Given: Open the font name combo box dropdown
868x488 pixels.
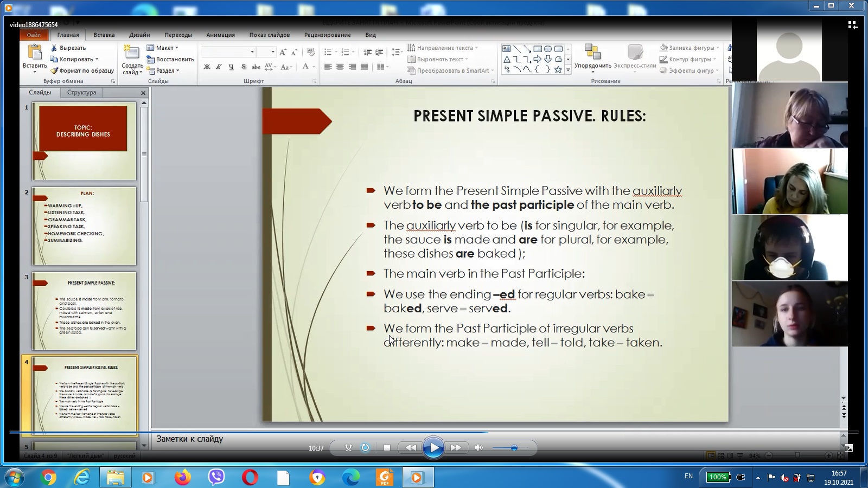Looking at the screenshot, I should coord(252,52).
